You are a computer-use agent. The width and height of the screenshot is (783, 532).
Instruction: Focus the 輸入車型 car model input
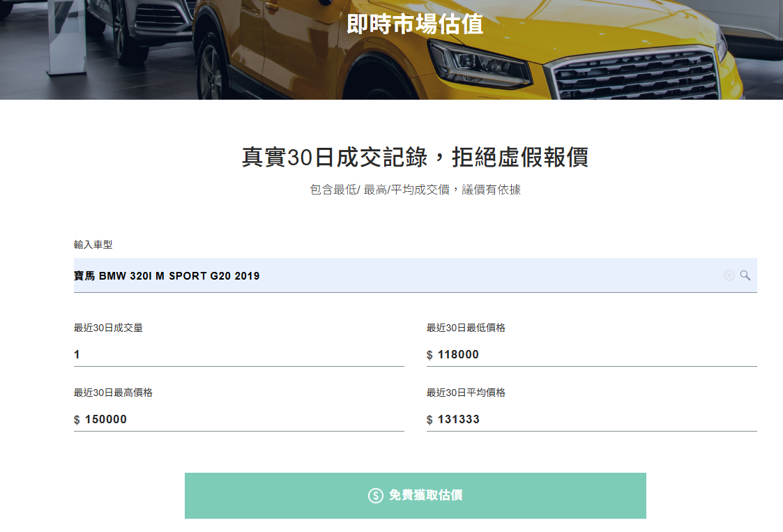coord(390,276)
